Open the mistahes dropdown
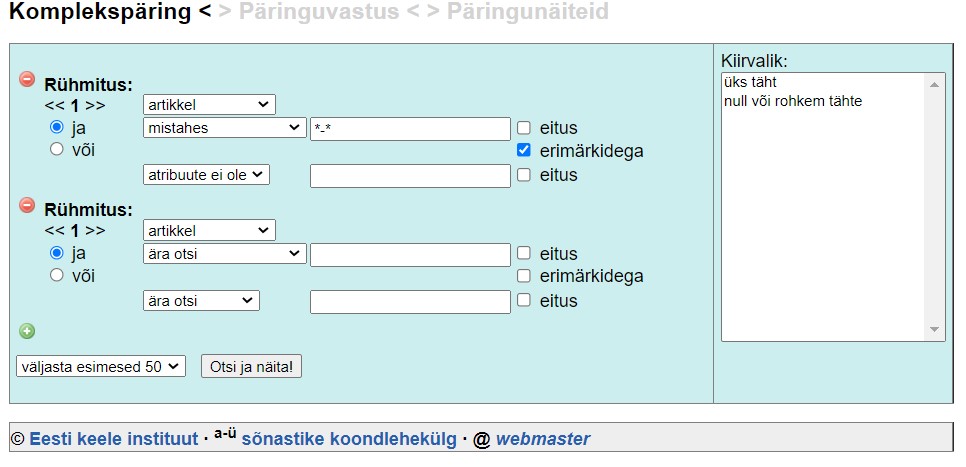Screen dimensions: 966x467 click(x=225, y=128)
